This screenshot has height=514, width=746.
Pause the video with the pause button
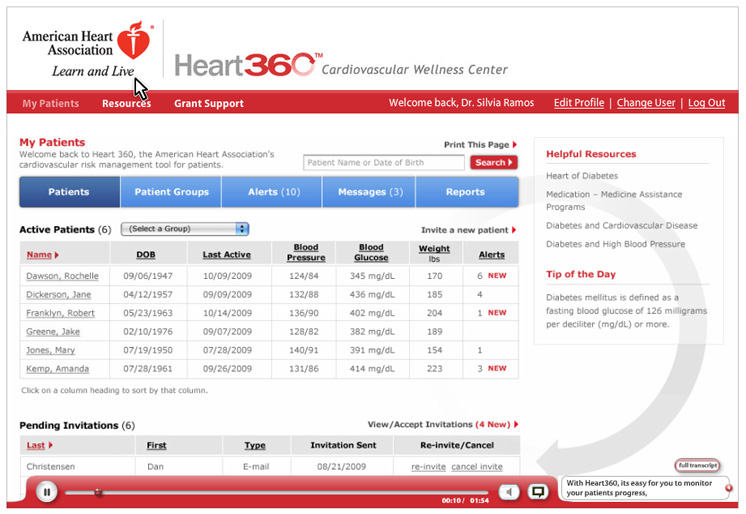[x=47, y=492]
